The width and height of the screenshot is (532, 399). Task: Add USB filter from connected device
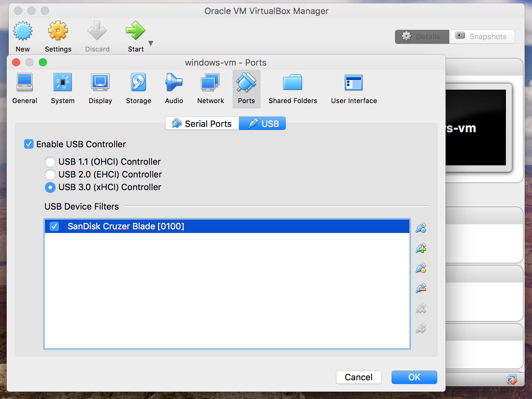pyautogui.click(x=421, y=248)
